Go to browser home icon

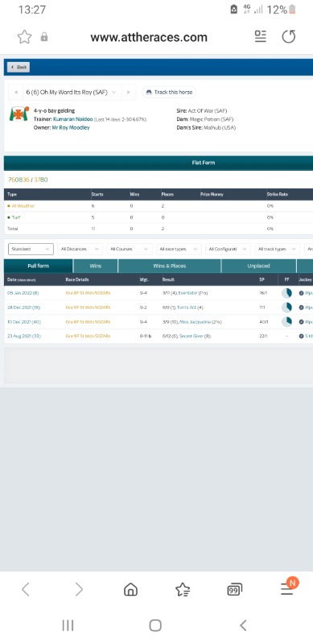(130, 590)
